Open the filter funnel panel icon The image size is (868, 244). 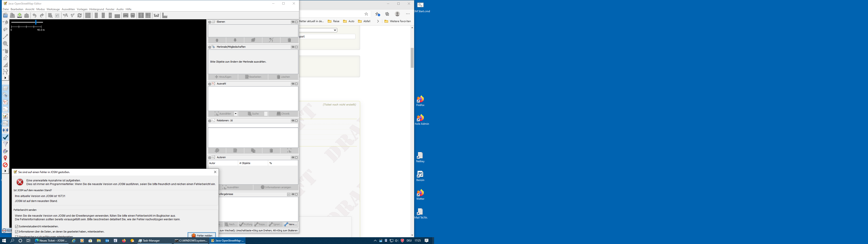[x=5, y=144]
